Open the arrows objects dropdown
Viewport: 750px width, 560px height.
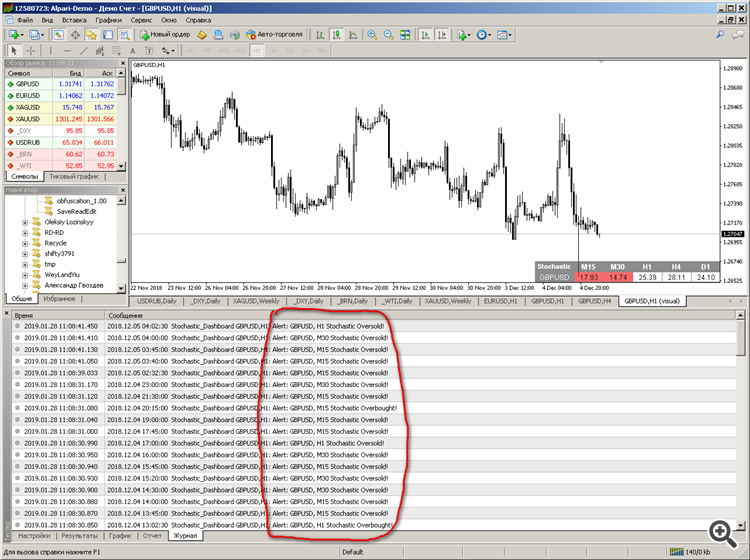click(x=167, y=51)
